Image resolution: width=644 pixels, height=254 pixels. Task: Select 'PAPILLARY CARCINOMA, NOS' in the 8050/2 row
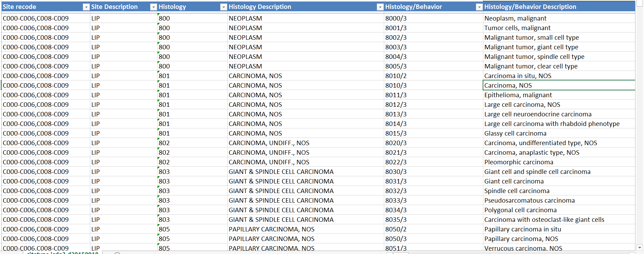point(306,229)
